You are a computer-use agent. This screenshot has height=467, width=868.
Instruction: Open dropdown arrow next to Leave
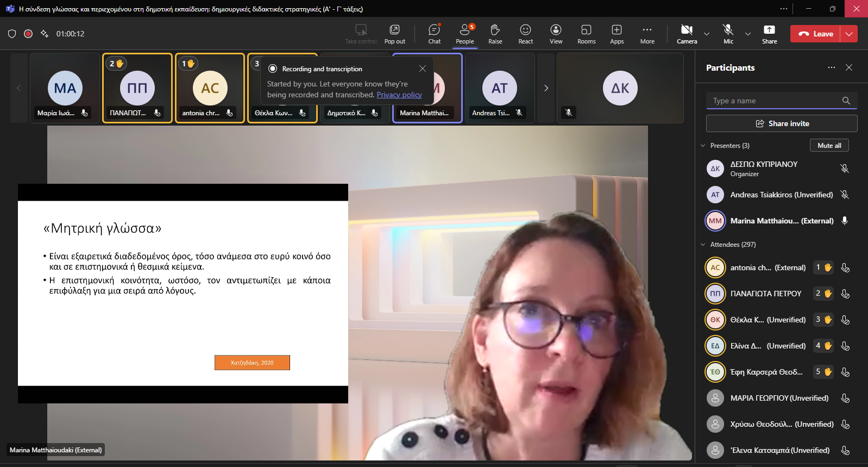[849, 34]
